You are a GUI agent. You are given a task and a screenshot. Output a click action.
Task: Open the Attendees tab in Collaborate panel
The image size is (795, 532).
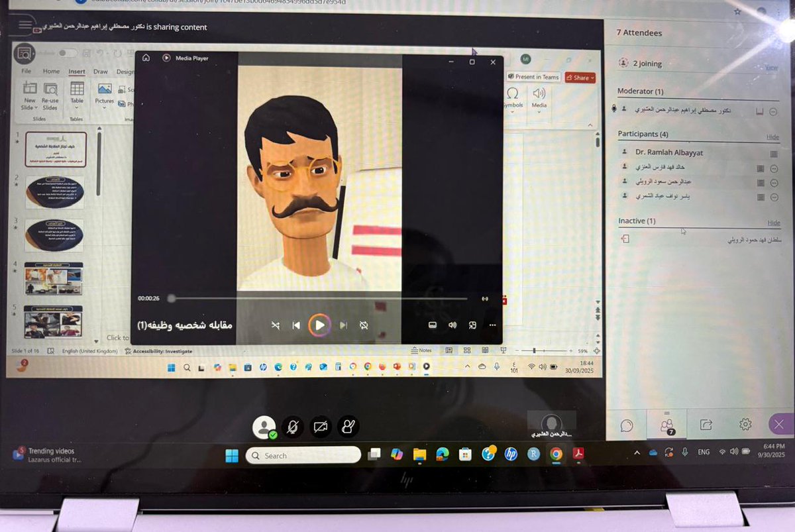click(666, 425)
